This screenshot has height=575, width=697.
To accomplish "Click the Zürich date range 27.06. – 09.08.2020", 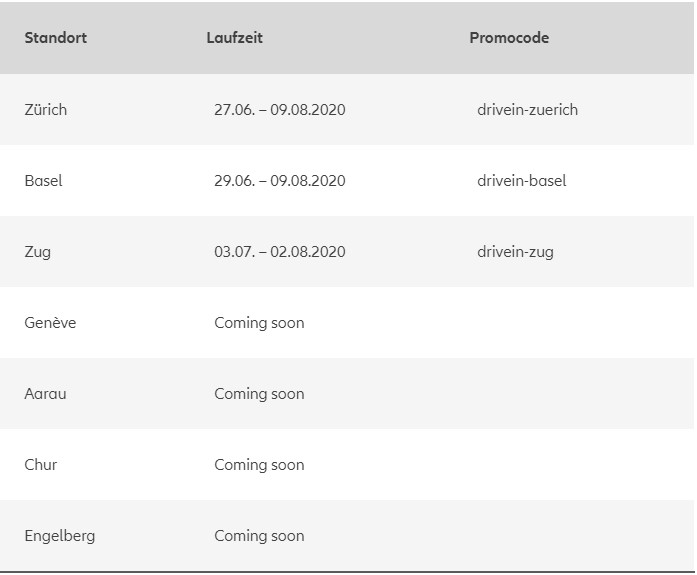I will tap(280, 110).
